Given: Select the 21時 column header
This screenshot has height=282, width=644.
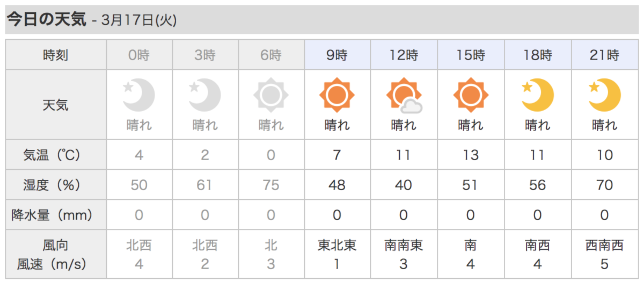Looking at the screenshot, I should click(x=604, y=54).
